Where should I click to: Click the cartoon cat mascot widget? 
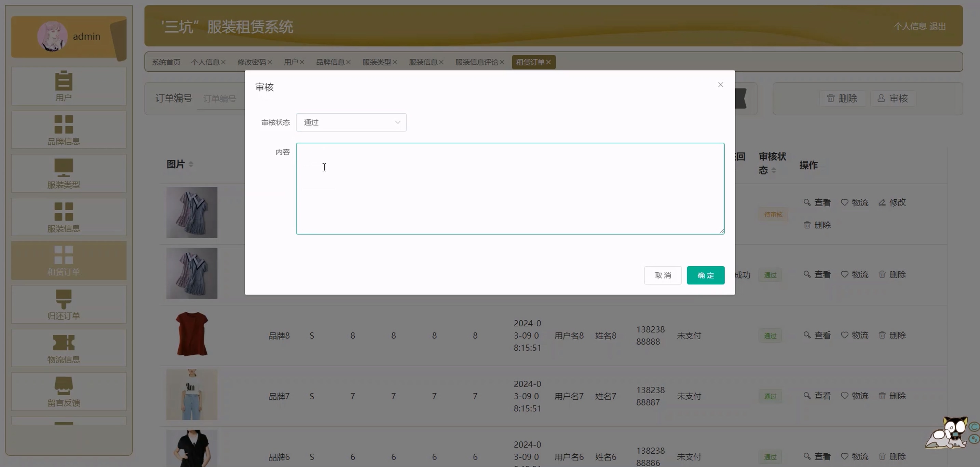[x=948, y=433]
